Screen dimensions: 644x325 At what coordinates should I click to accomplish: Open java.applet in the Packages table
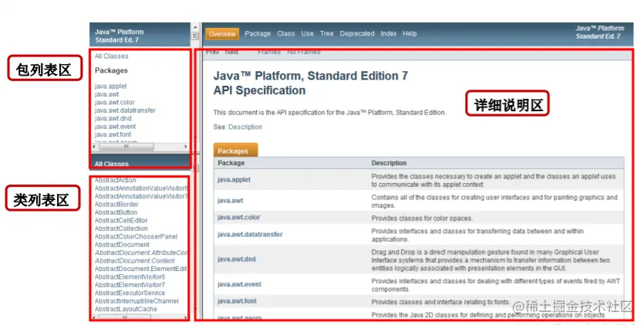[x=234, y=180]
